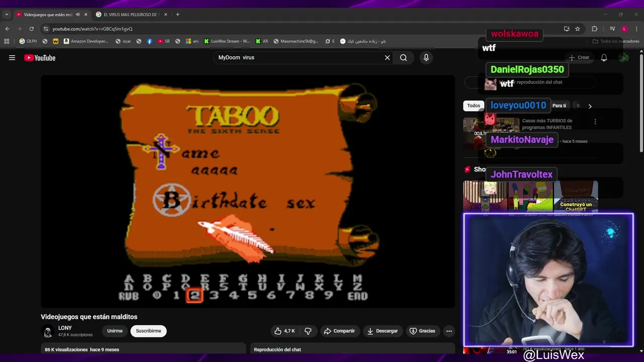
Task: Open Casos más TURBIOS video thumbnail
Action: pyautogui.click(x=491, y=133)
